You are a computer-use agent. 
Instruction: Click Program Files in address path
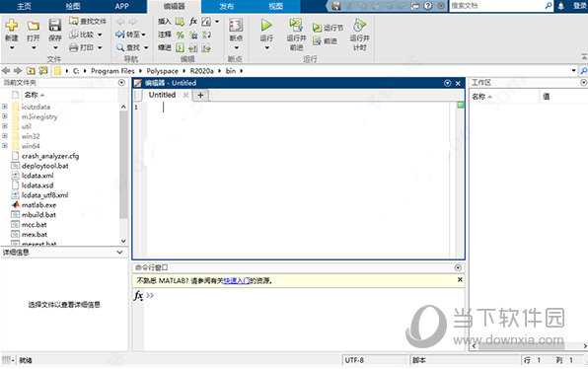coord(112,71)
